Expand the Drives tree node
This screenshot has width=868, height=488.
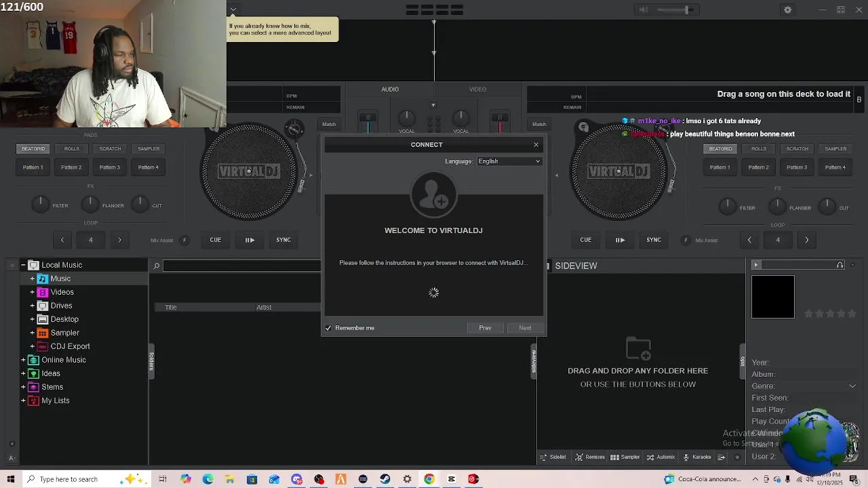coord(32,306)
